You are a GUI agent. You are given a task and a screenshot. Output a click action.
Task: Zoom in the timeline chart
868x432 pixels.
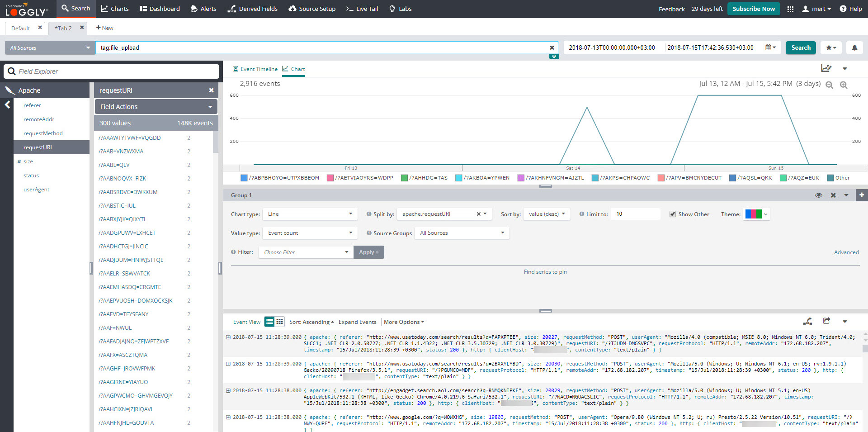844,85
